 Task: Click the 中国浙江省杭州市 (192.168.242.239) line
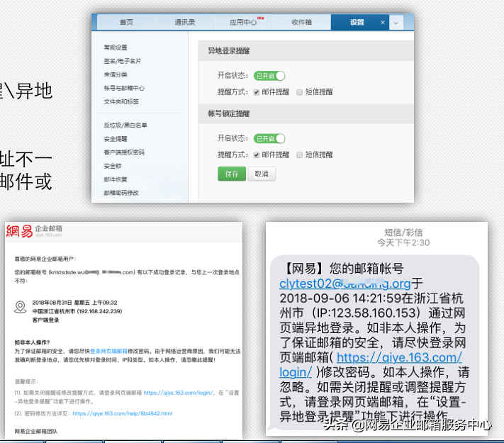[x=77, y=311]
